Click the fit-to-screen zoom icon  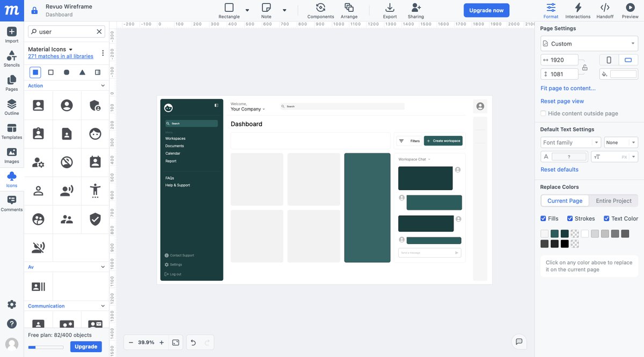point(175,343)
